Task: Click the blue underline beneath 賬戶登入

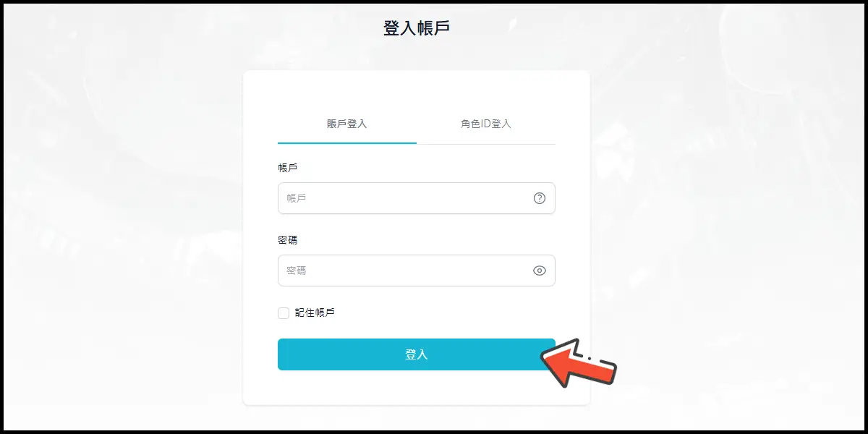Action: coord(347,143)
